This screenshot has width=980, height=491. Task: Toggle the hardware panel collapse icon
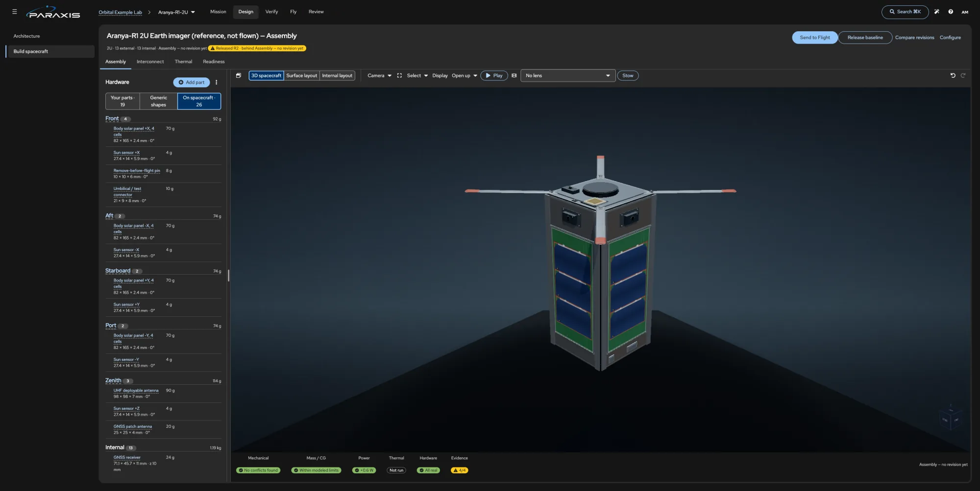click(239, 75)
